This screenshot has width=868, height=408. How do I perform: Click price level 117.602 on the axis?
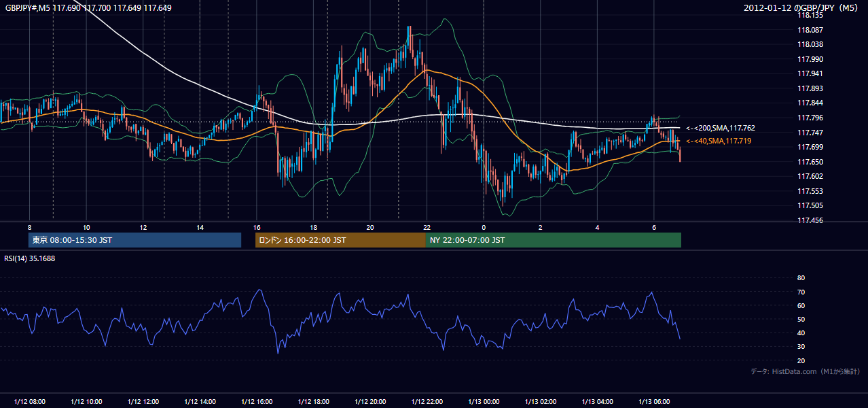[x=810, y=176]
